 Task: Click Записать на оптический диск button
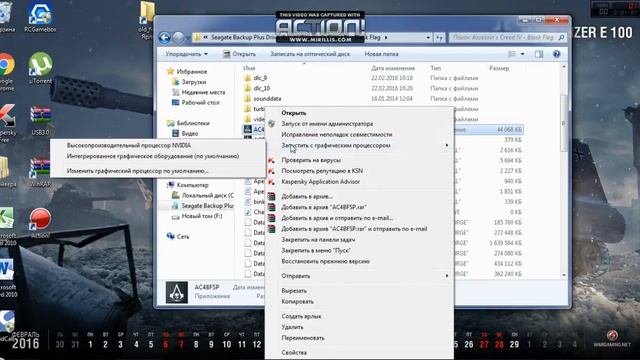point(310,54)
